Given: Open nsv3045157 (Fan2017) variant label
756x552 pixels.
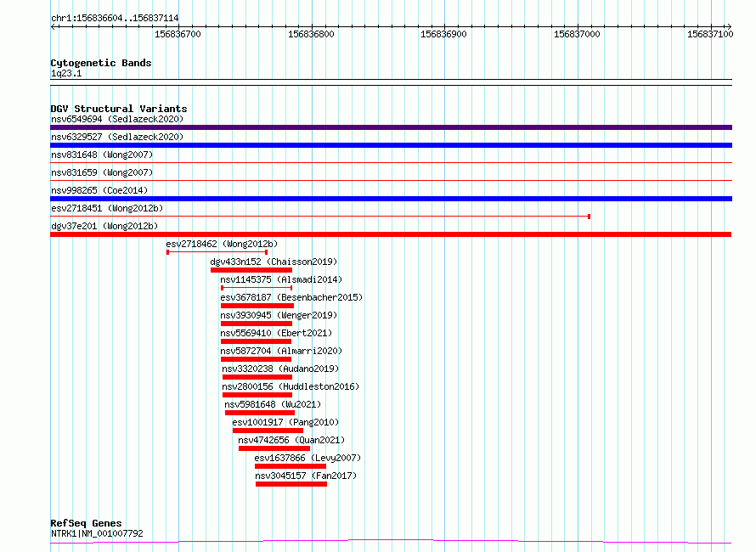Looking at the screenshot, I should click(x=306, y=476).
